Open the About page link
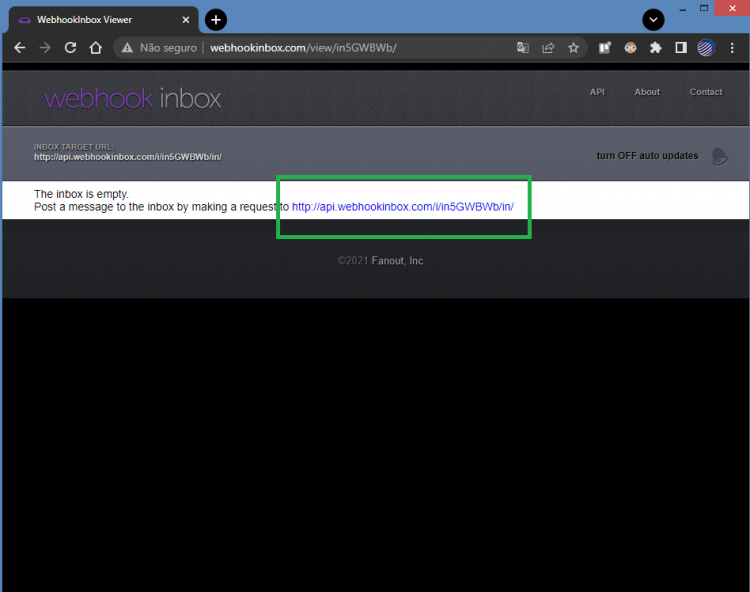Viewport: 750px width, 592px height. pos(647,92)
